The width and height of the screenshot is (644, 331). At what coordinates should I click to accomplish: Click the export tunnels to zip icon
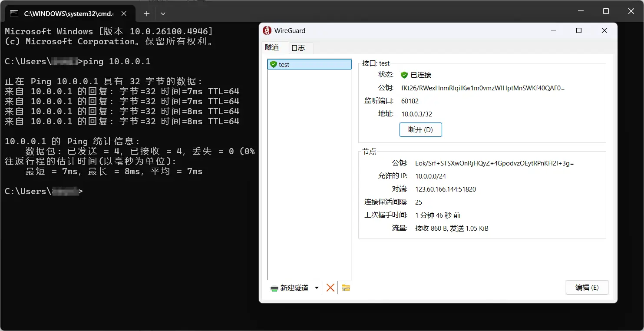pyautogui.click(x=346, y=288)
